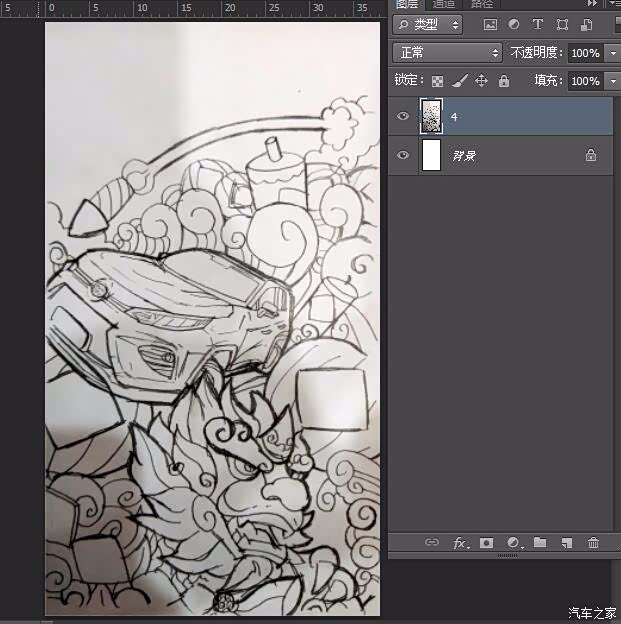Open 类型 filter type dropdown

click(x=428, y=25)
